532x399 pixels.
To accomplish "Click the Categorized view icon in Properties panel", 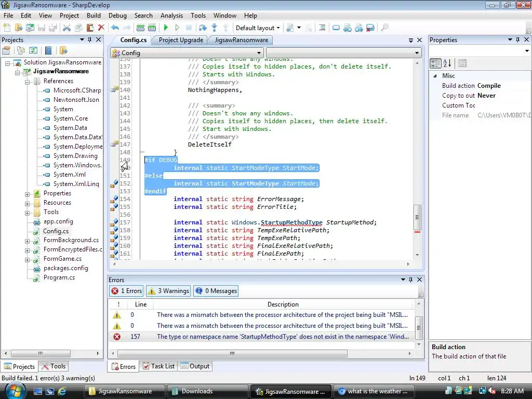I will click(x=435, y=63).
